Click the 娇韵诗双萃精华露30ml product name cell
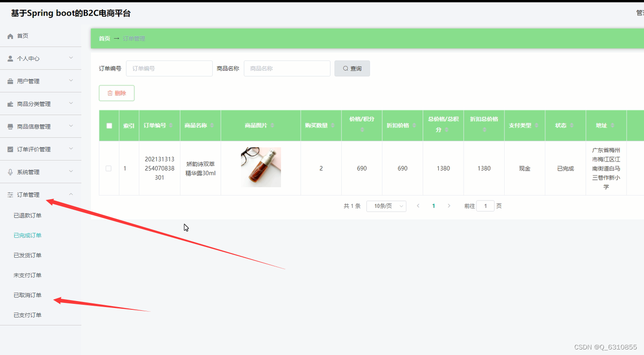 tap(201, 169)
